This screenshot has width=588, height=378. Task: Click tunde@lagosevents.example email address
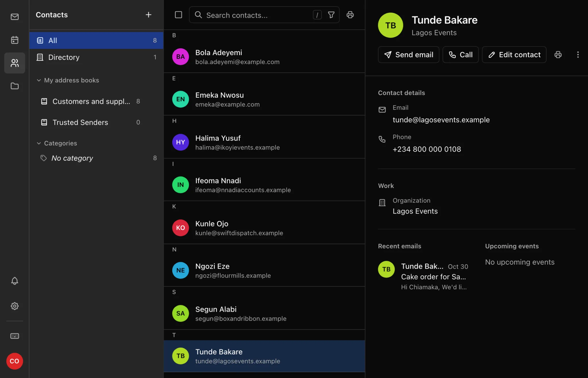(441, 120)
